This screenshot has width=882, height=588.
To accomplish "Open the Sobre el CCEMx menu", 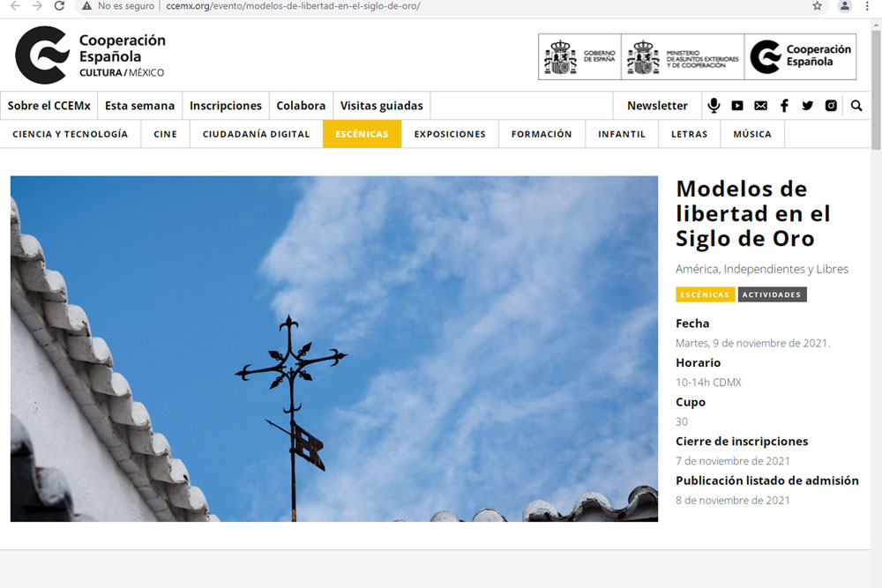I will pos(49,106).
